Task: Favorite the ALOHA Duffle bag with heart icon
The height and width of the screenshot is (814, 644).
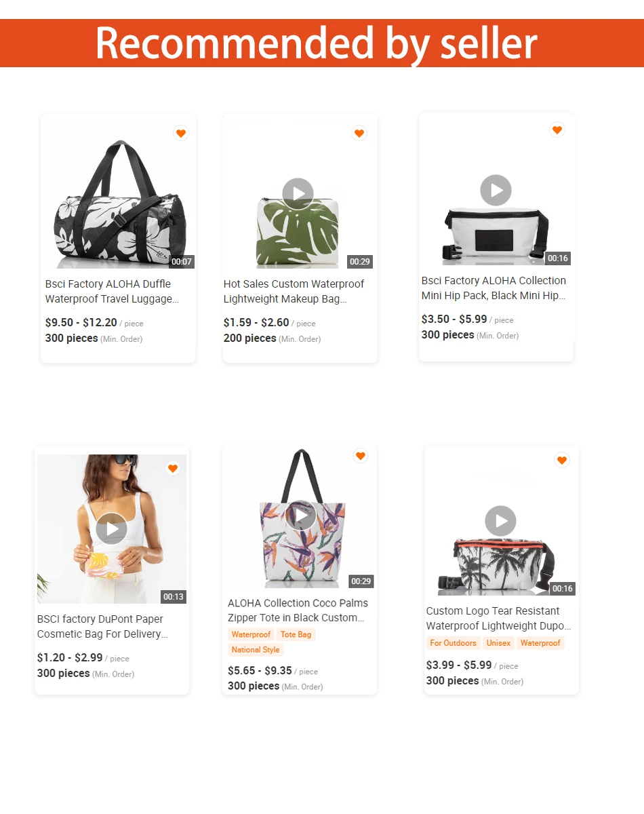Action: [x=180, y=134]
